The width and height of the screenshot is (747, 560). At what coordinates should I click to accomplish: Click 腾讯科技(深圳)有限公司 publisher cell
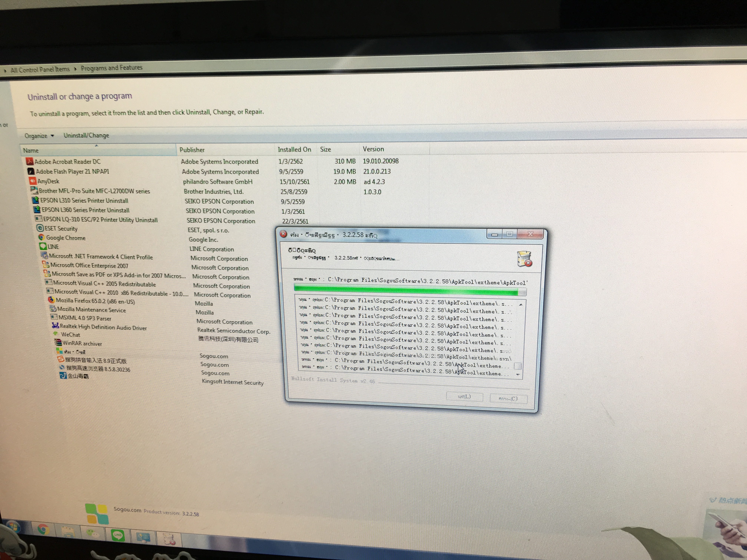(x=228, y=339)
